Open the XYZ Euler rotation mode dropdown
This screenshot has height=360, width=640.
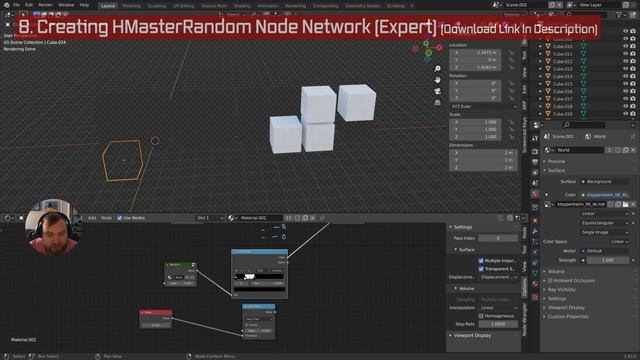click(x=484, y=107)
